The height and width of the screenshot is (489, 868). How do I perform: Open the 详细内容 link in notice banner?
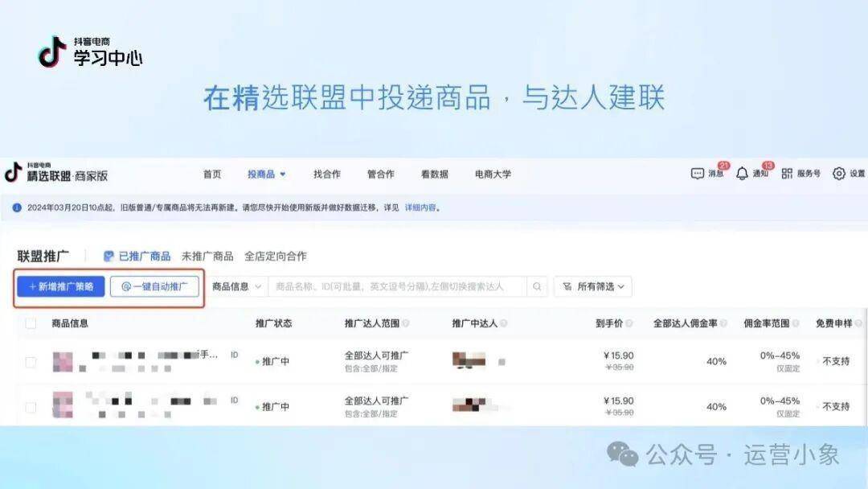click(x=421, y=208)
